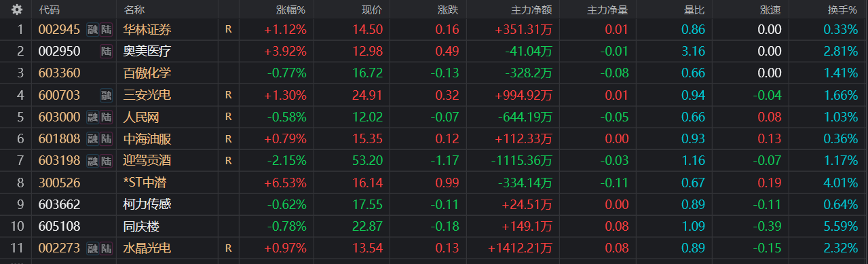Click row number 8
The width and height of the screenshot is (868, 264).
pyautogui.click(x=20, y=183)
